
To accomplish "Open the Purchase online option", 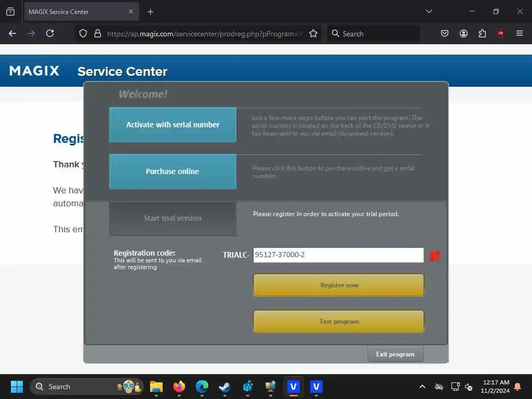I will click(x=172, y=171).
